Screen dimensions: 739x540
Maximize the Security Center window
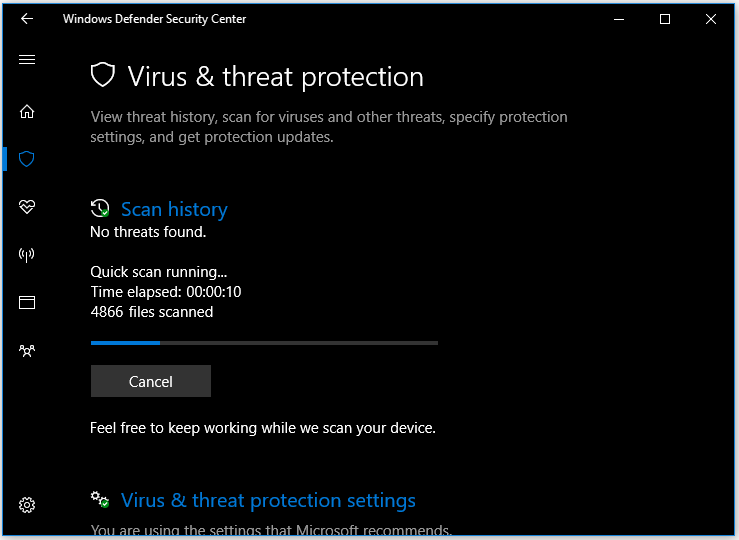[665, 19]
